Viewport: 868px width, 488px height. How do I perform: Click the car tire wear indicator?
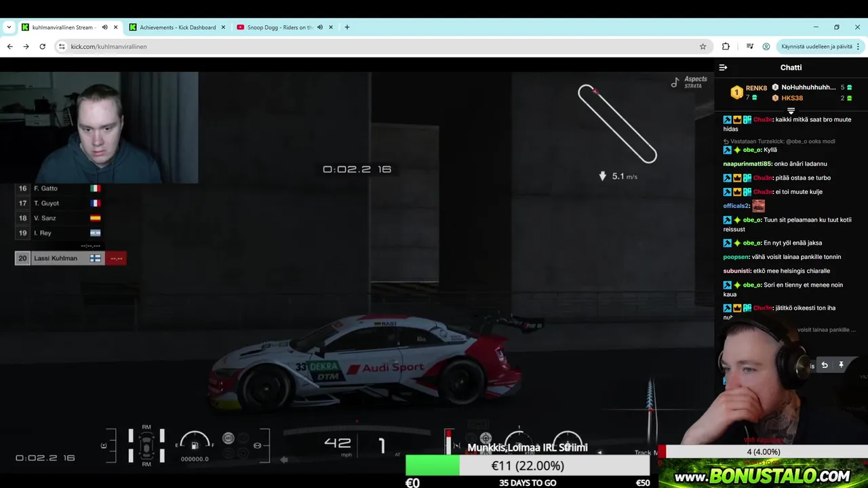pos(146,445)
